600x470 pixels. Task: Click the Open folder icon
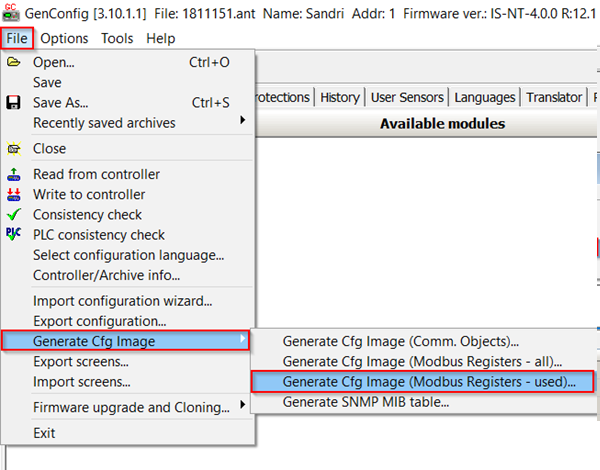pyautogui.click(x=13, y=62)
